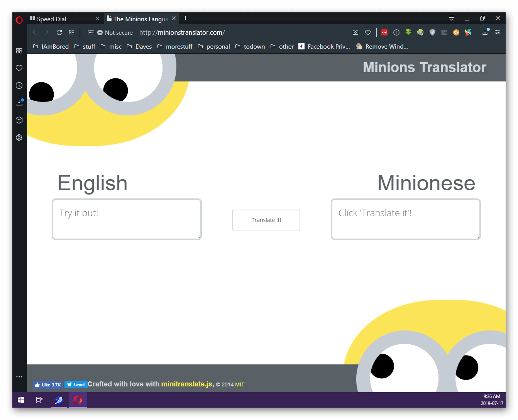Open the Facebook Priv... bookmark
Viewport: 518px width, 420px height.
pyautogui.click(x=324, y=47)
